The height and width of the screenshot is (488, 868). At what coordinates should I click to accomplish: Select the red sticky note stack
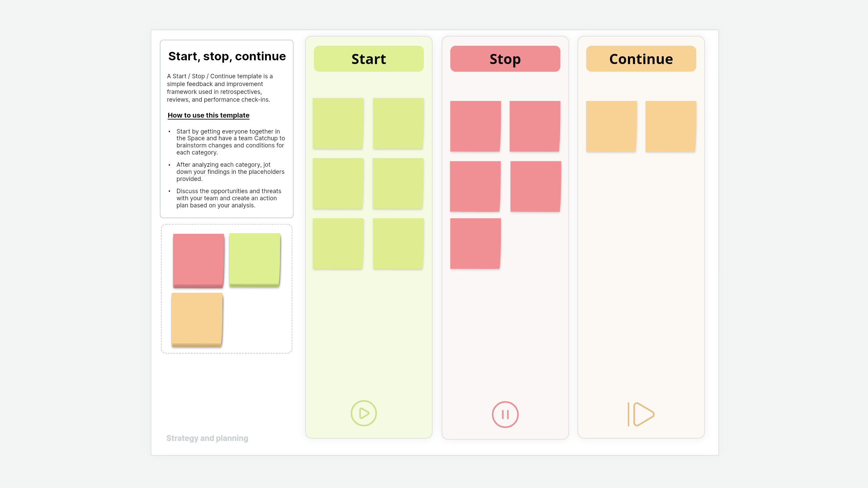(x=198, y=260)
